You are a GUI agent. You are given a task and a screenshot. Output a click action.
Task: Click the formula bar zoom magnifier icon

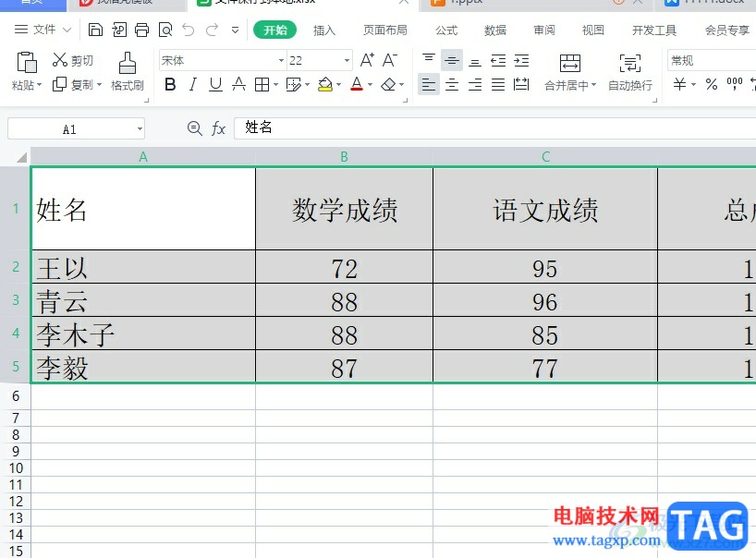(194, 128)
